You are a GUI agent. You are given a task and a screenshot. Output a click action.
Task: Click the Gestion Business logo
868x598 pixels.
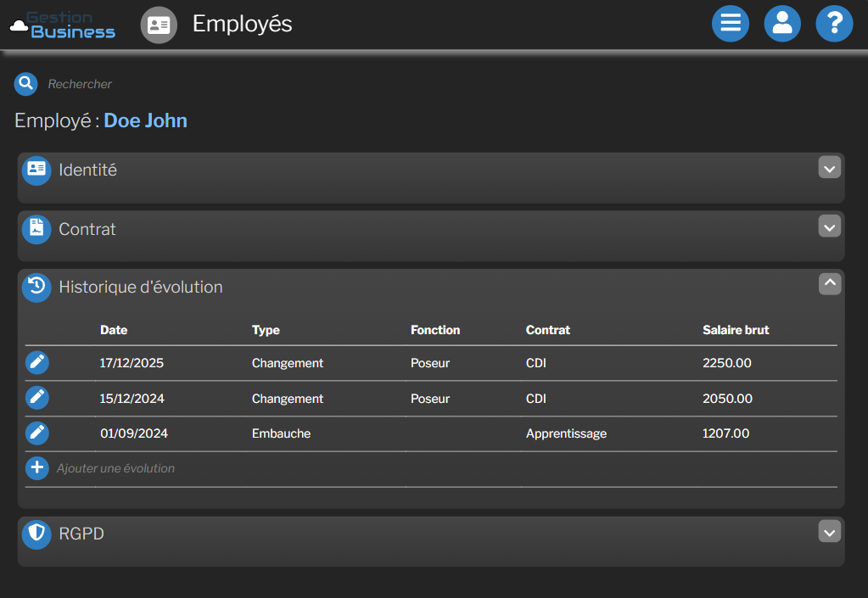tap(63, 25)
